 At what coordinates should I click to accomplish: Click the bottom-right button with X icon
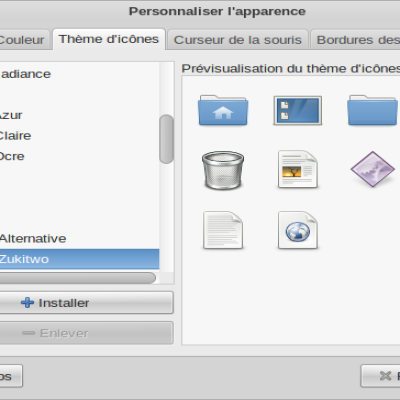click(x=380, y=376)
